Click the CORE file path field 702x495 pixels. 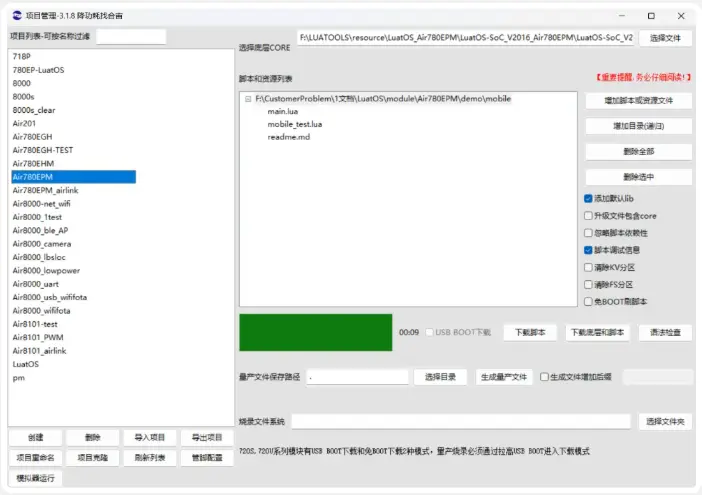coord(465,38)
